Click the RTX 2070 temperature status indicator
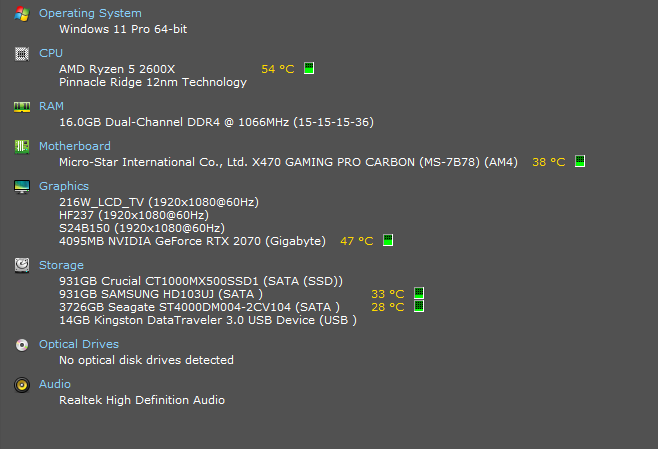Screen dimensions: 658x449 [x=388, y=240]
